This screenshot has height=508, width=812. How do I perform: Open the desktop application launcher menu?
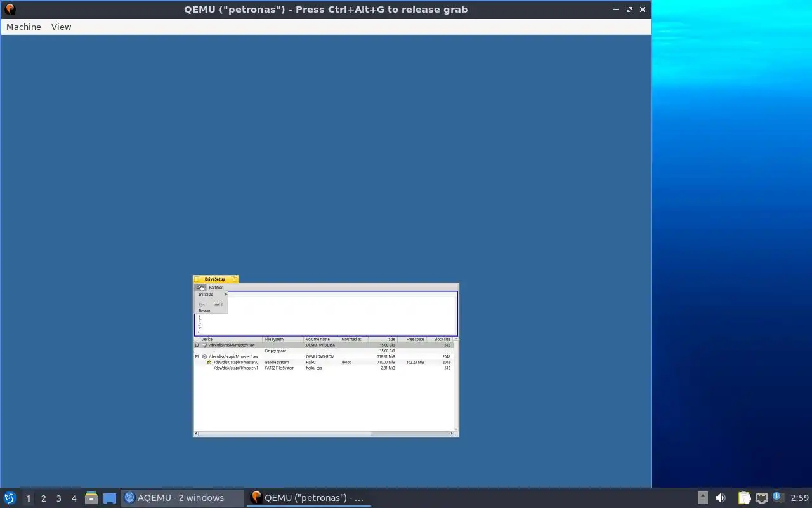pos(10,498)
